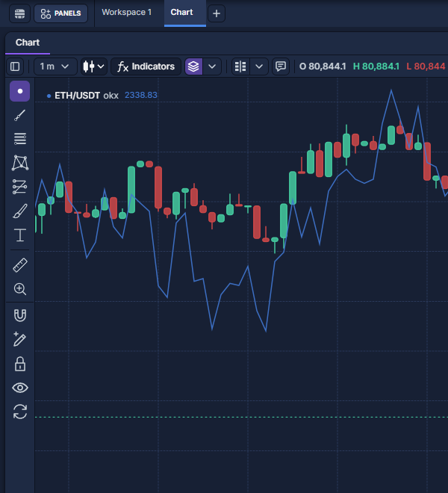This screenshot has height=493, width=448.
Task: Select the trend line drawing tool
Action: (x=20, y=115)
